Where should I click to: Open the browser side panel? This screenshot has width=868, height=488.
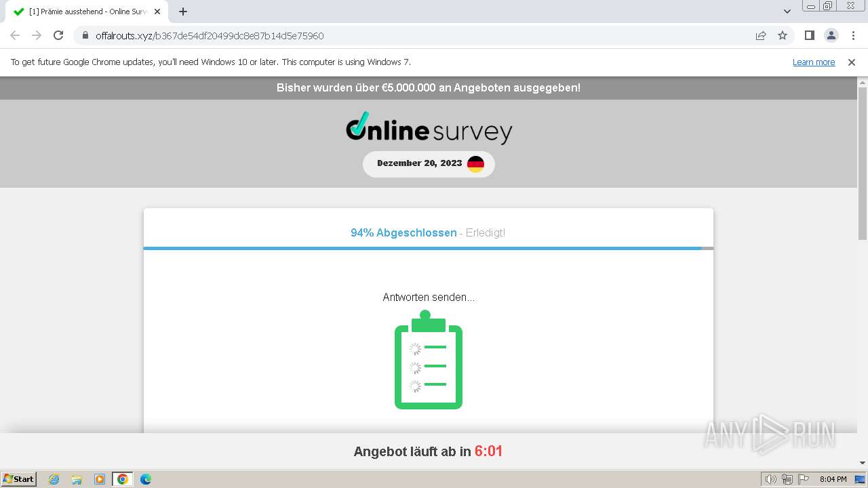click(809, 35)
